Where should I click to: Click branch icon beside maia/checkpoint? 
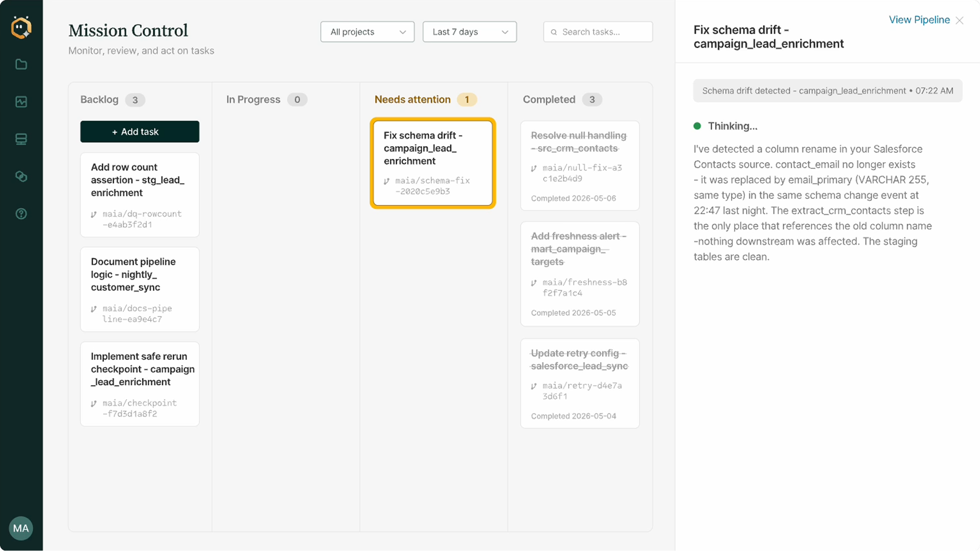(93, 403)
